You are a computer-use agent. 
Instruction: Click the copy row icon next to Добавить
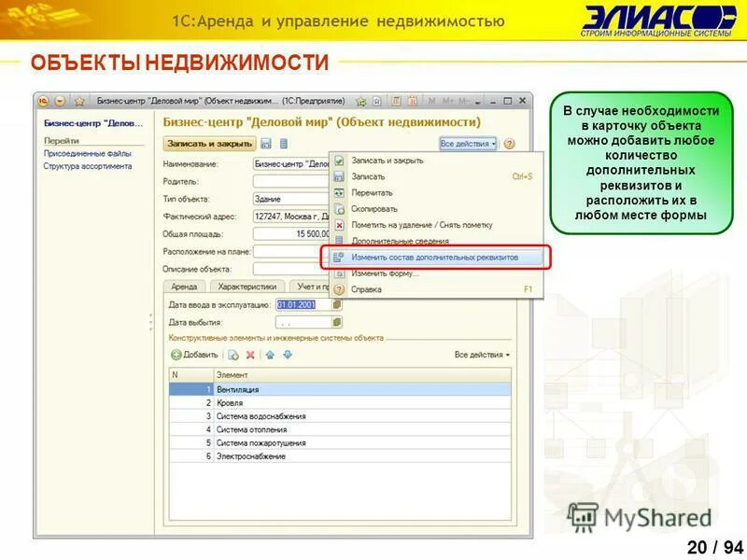(233, 355)
